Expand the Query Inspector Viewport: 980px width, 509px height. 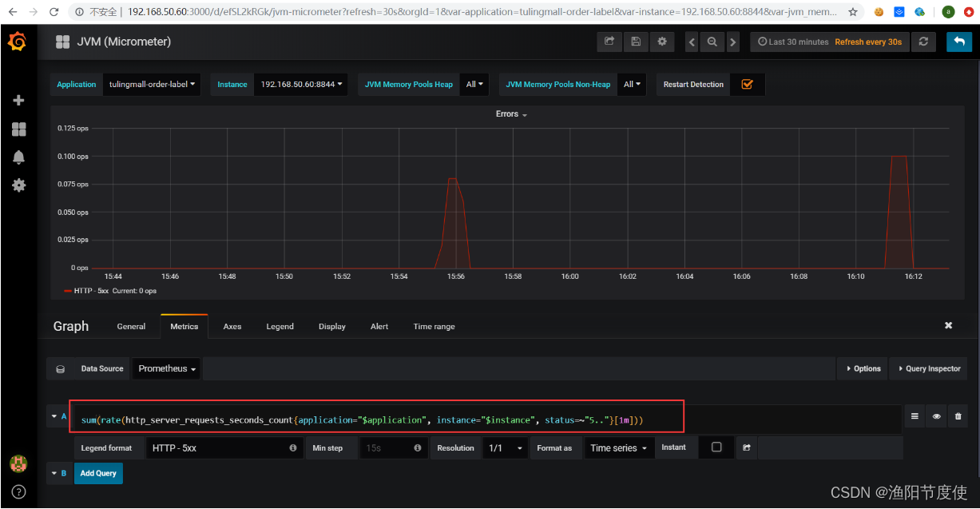point(928,368)
